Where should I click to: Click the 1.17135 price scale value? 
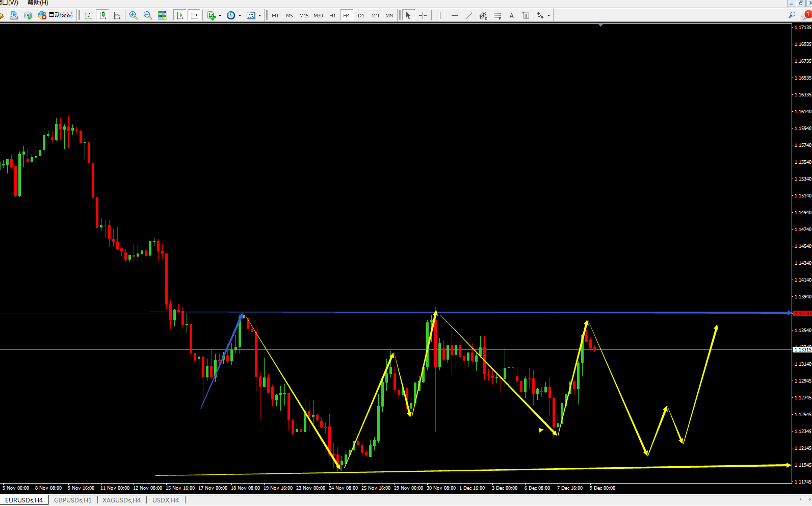click(x=803, y=28)
